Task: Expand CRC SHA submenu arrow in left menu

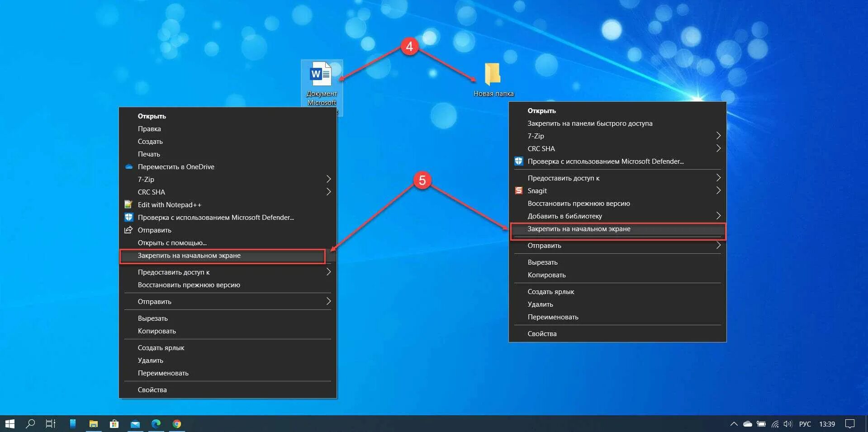Action: (328, 192)
